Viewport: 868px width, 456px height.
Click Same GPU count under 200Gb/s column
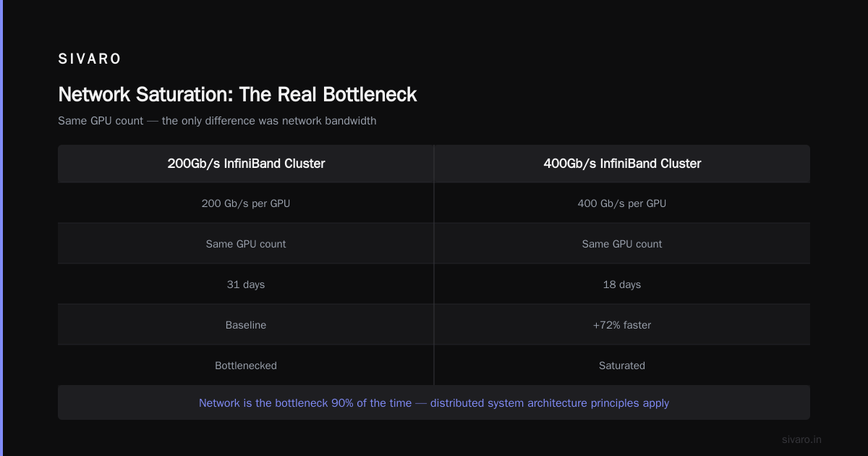click(x=246, y=244)
